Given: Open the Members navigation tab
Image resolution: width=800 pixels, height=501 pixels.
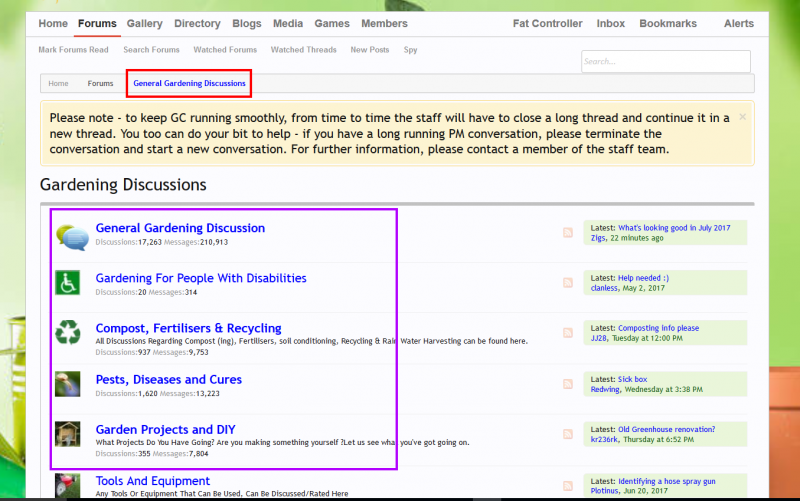Looking at the screenshot, I should click(x=384, y=23).
